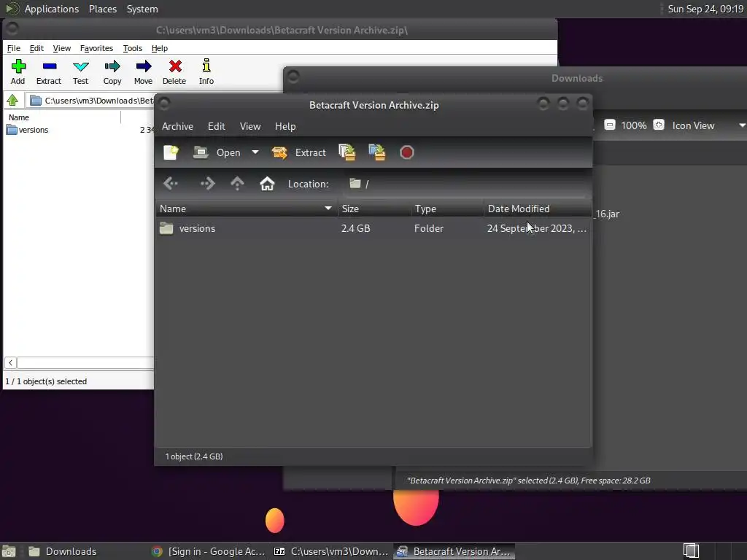
Task: Click the archive manager window menu button
Action: (164, 103)
